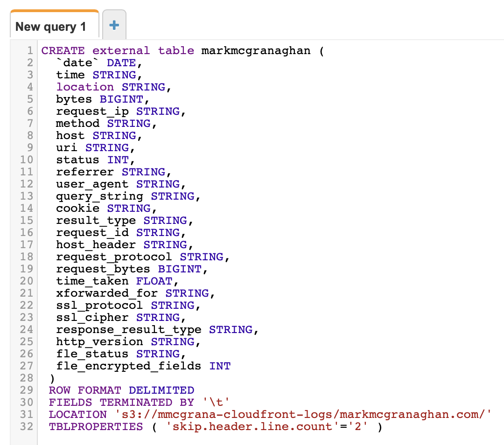This screenshot has width=504, height=445.
Task: Click the bytes column name on line 5
Action: (74, 99)
